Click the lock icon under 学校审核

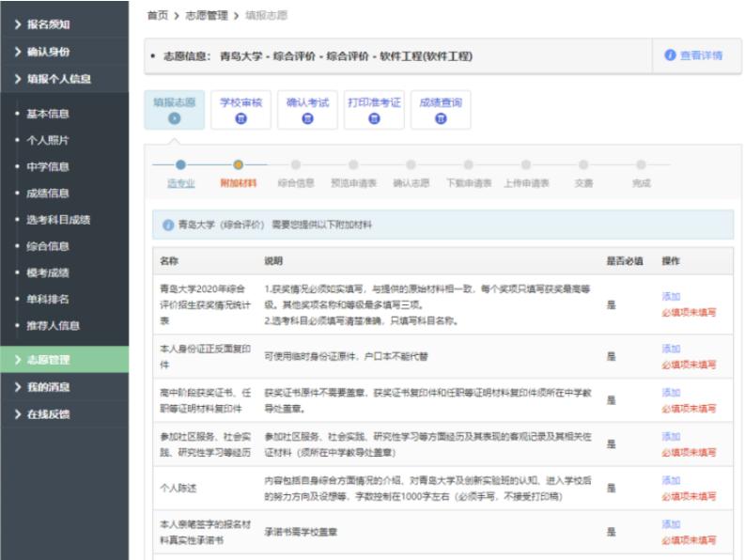pyautogui.click(x=241, y=118)
